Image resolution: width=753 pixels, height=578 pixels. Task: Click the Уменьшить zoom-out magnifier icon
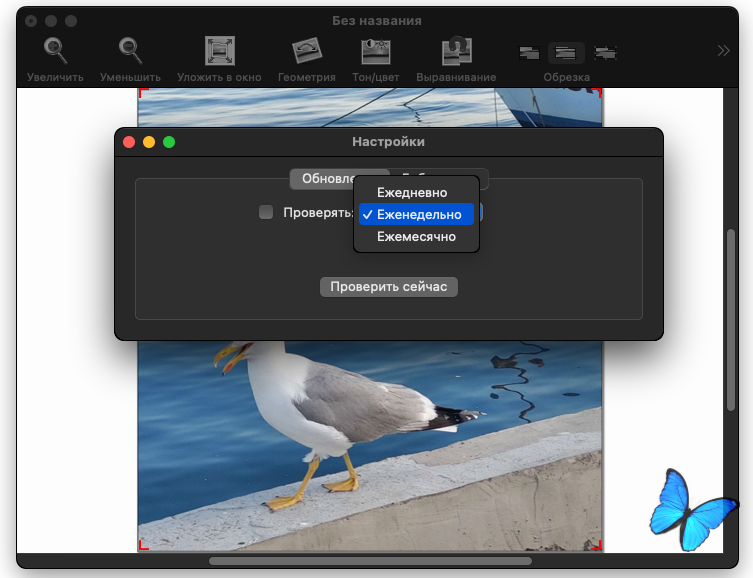(130, 49)
